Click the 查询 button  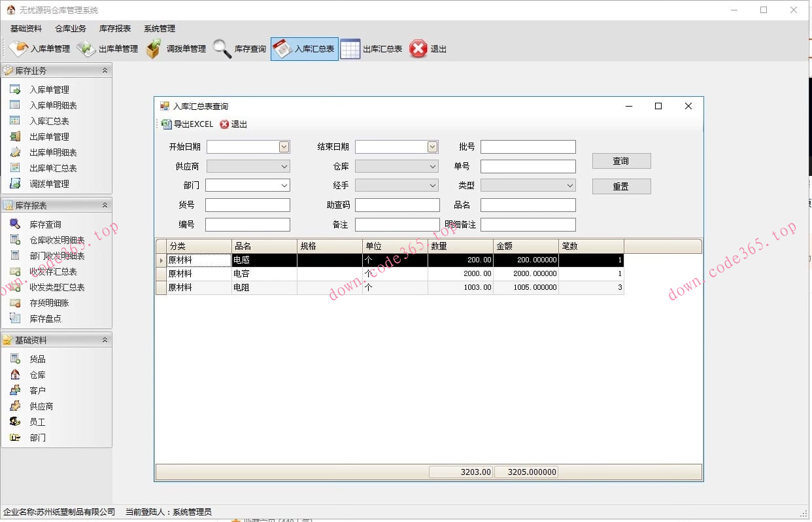click(621, 161)
